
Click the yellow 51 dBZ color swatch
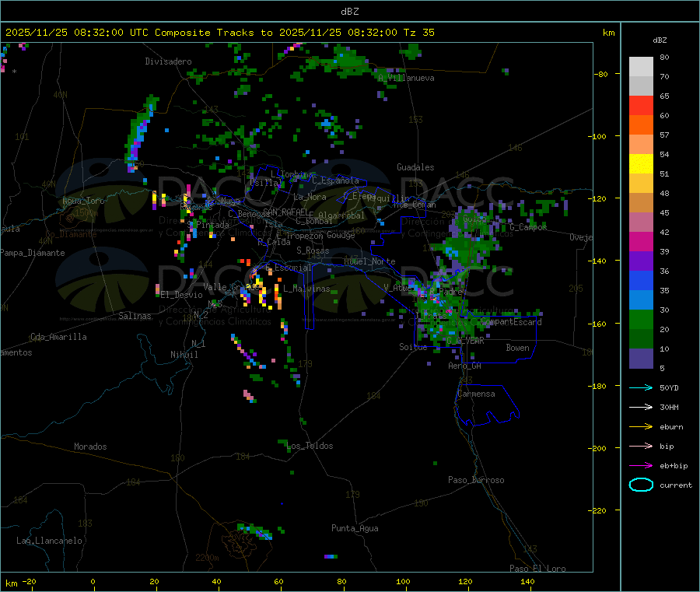641,164
